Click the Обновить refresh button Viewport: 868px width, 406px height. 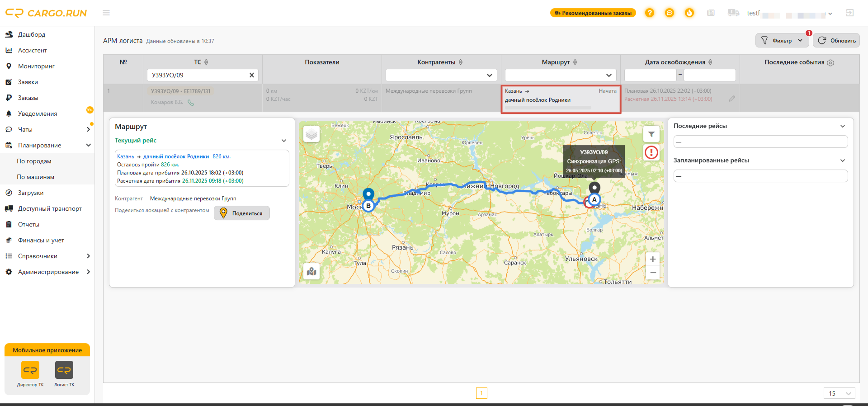coord(836,40)
